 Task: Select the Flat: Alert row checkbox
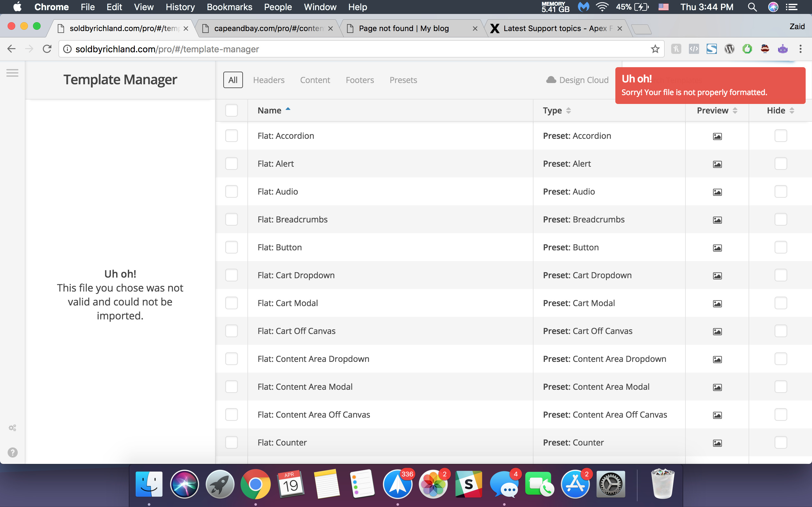pyautogui.click(x=232, y=164)
